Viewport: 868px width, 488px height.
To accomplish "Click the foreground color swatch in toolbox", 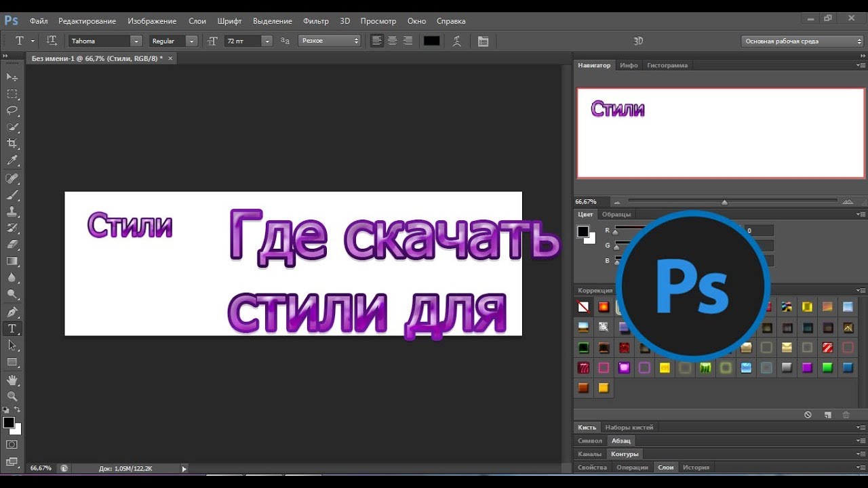I will pyautogui.click(x=9, y=422).
